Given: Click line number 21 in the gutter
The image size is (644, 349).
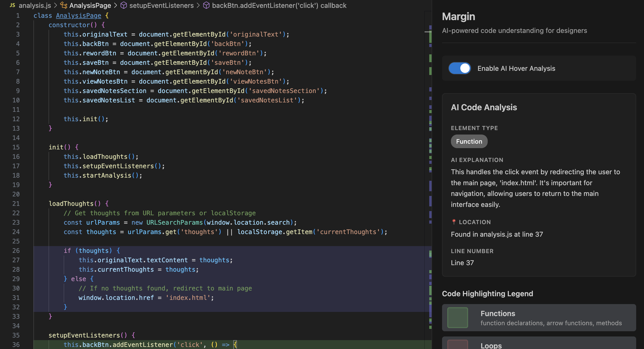Looking at the screenshot, I should pos(16,204).
